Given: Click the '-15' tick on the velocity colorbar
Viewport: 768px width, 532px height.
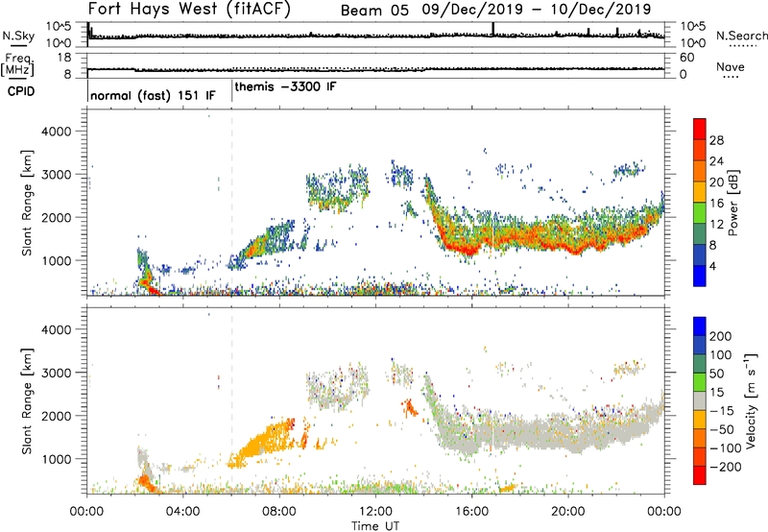Looking at the screenshot, I should tap(721, 411).
